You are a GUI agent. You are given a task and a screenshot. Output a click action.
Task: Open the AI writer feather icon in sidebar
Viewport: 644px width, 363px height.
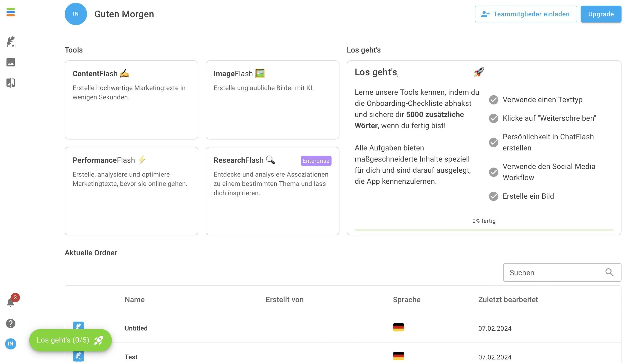pyautogui.click(x=11, y=42)
